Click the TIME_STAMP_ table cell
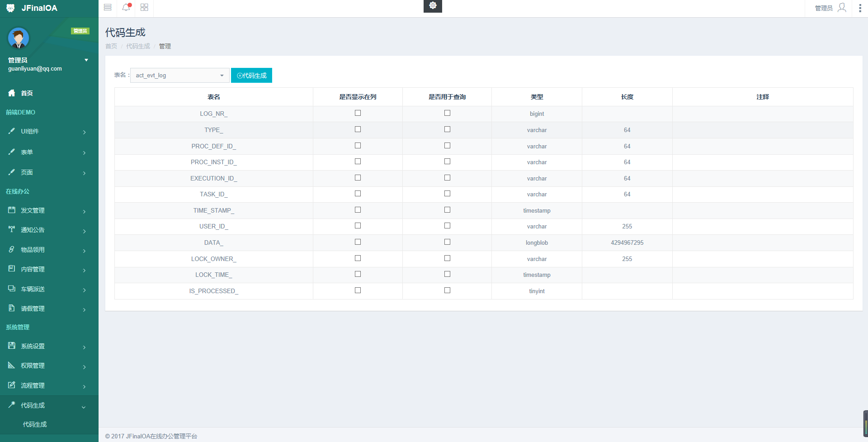This screenshot has width=868, height=442. click(214, 210)
